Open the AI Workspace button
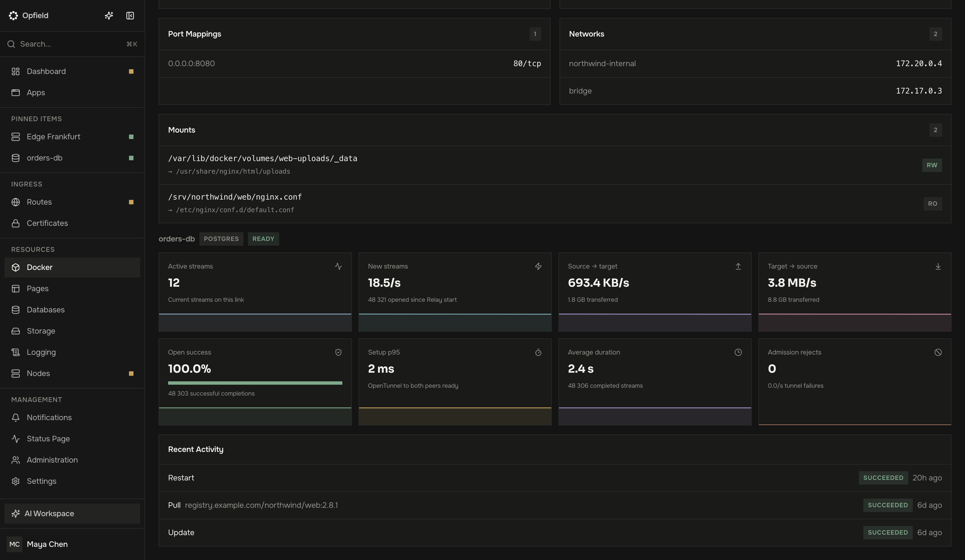This screenshot has height=560, width=965. [72, 514]
